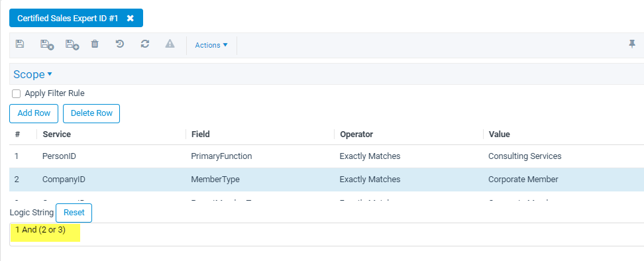Open the Actions dropdown menu

211,45
